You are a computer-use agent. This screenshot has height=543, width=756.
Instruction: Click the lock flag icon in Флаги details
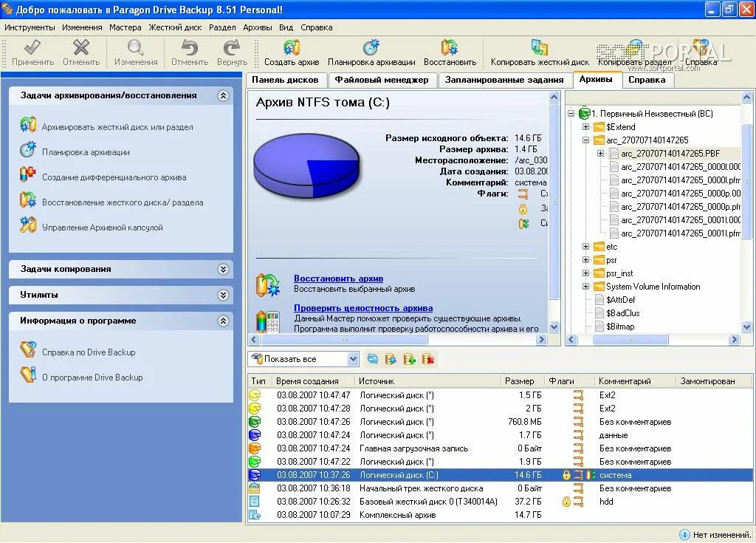(x=523, y=208)
